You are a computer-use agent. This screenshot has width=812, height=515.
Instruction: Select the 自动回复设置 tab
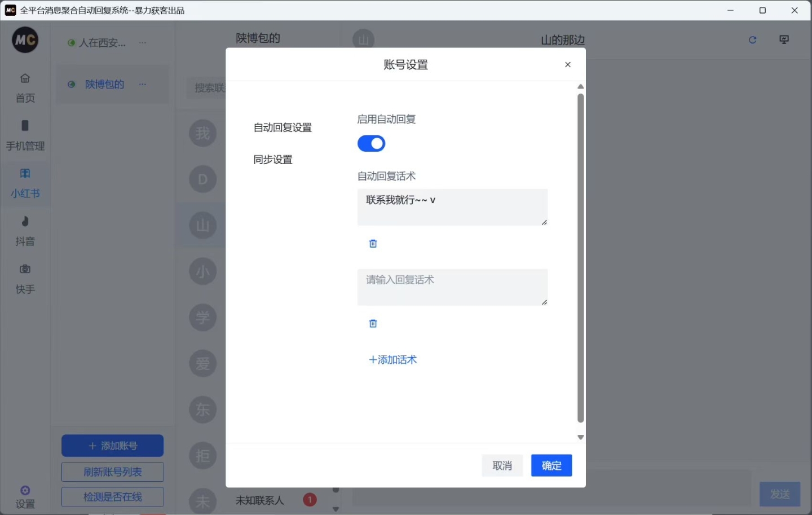(x=282, y=127)
